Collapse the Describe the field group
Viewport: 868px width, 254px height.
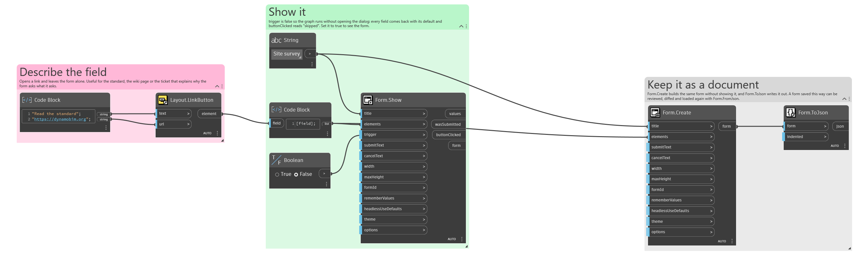tap(217, 86)
